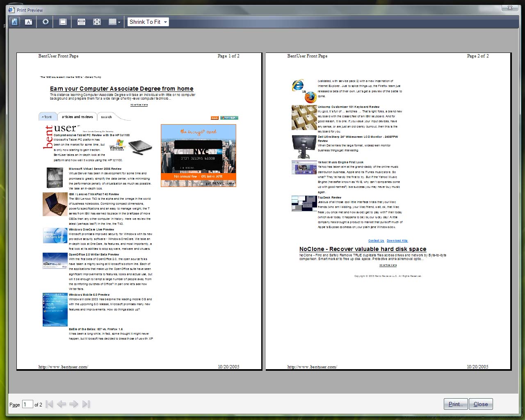Click the 'Contact Us' link
Image resolution: width=525 pixels, height=420 pixels.
coord(376,241)
